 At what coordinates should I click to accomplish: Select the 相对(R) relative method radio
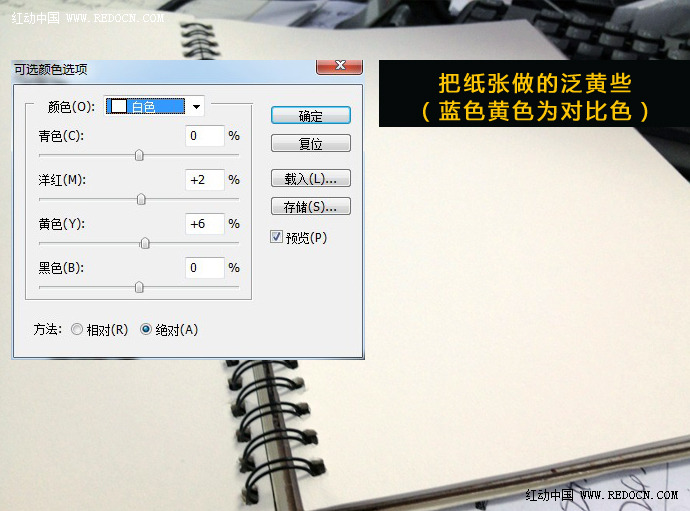click(77, 329)
